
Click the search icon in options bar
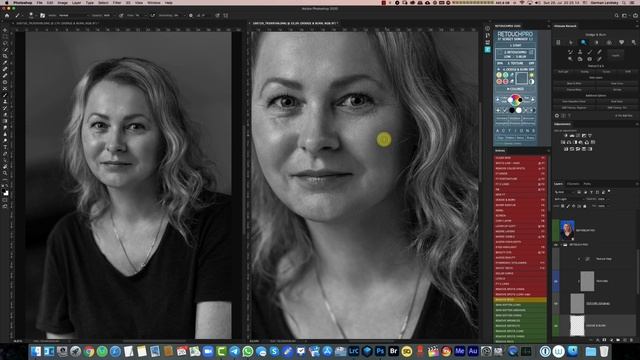click(x=617, y=16)
